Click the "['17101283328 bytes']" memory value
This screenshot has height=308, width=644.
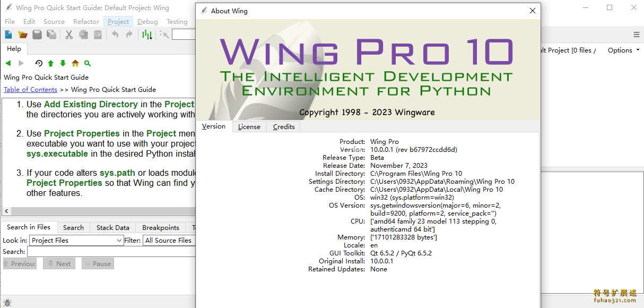click(404, 237)
